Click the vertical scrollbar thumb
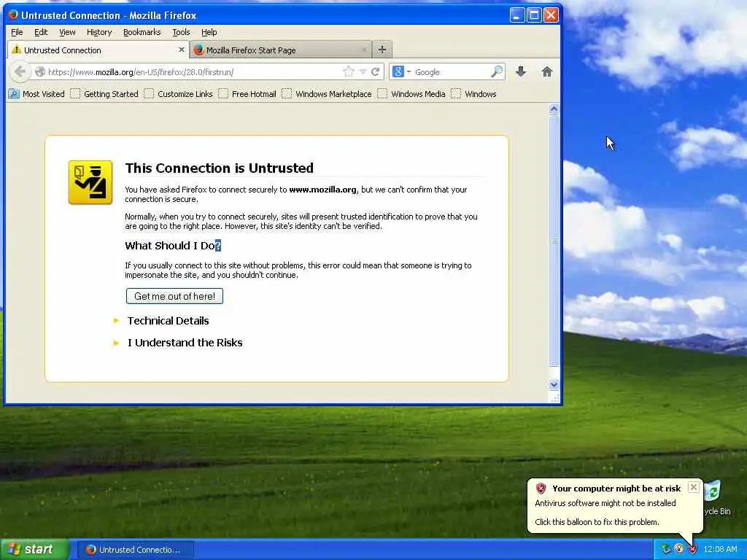This screenshot has width=747, height=560. (x=554, y=241)
